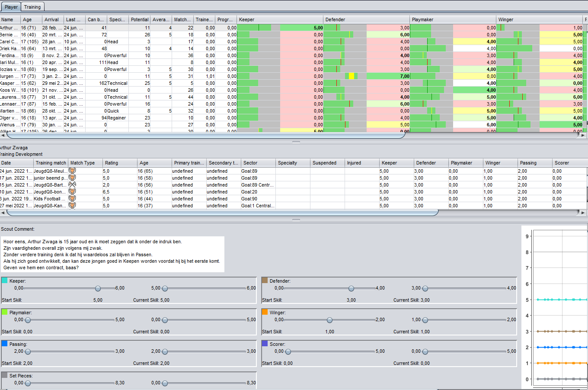
Task: Sort player table by Age column
Action: pyautogui.click(x=31, y=19)
